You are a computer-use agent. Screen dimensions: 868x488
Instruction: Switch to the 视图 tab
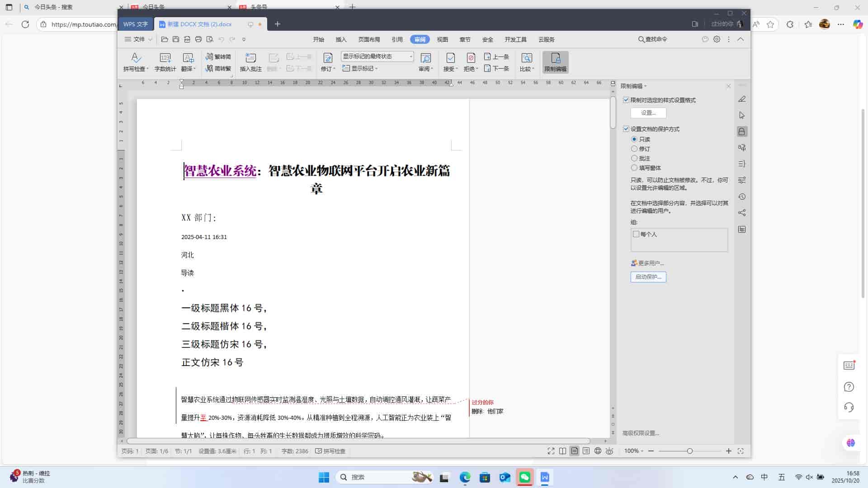click(x=442, y=39)
